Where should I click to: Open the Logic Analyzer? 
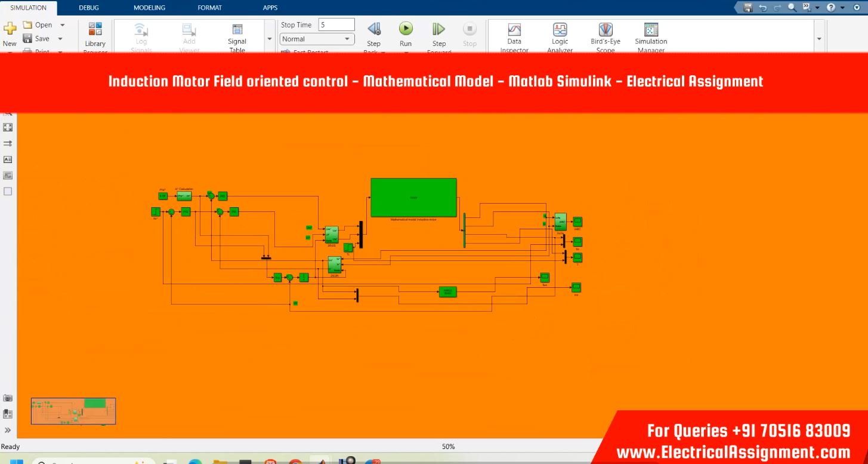click(x=560, y=38)
